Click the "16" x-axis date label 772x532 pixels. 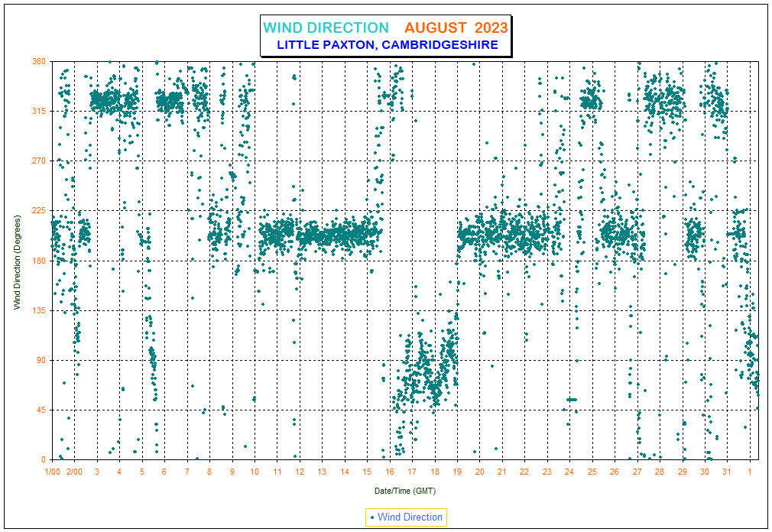390,472
